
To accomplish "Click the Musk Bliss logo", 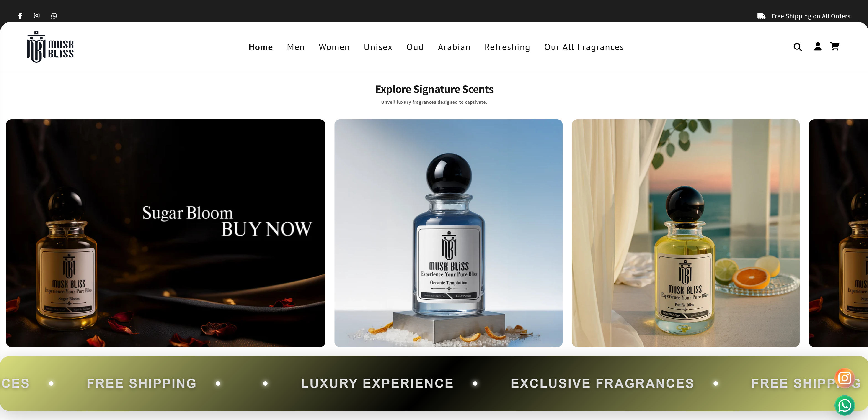I will point(51,47).
